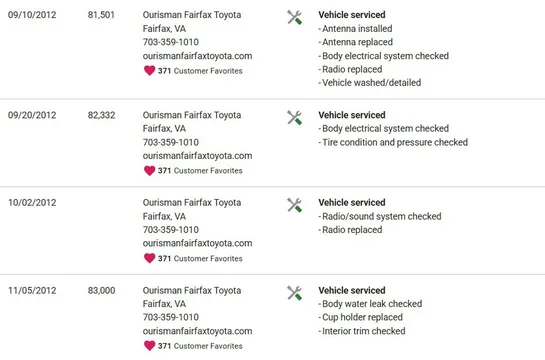The height and width of the screenshot is (360, 545).
Task: Click the pink heart in the 09/20/2012 entry
Action: [149, 171]
